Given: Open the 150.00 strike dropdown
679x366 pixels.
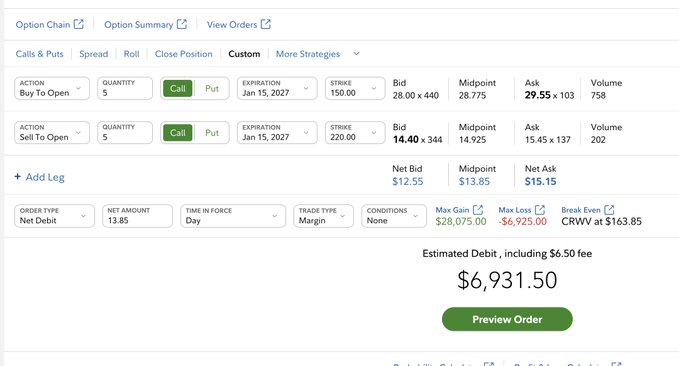Looking at the screenshot, I should 355,88.
